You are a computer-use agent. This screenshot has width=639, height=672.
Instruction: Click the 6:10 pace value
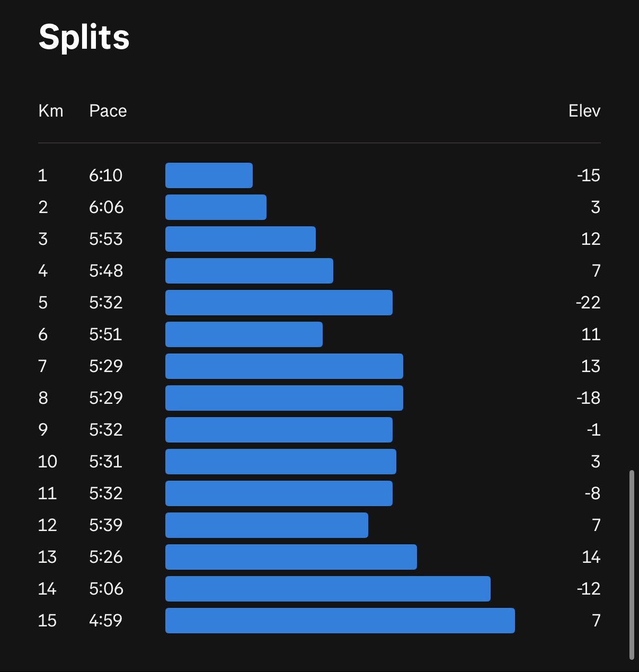[105, 175]
